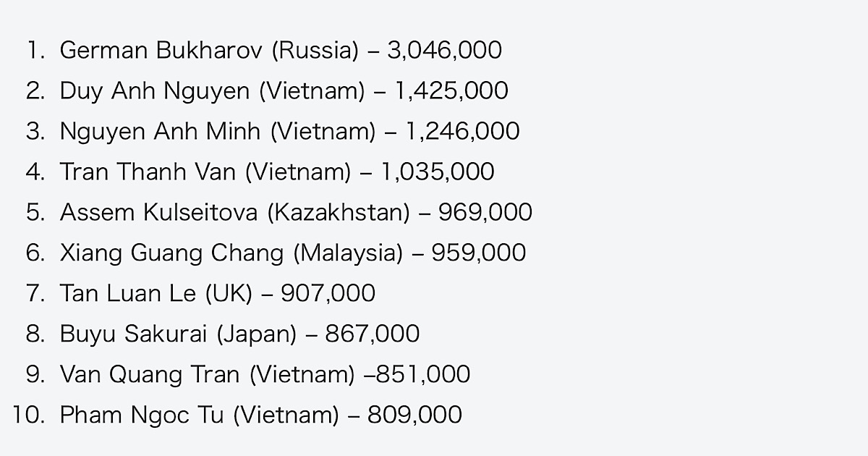This screenshot has width=868, height=456.
Task: Select chip count 1,246,000
Action: click(462, 131)
